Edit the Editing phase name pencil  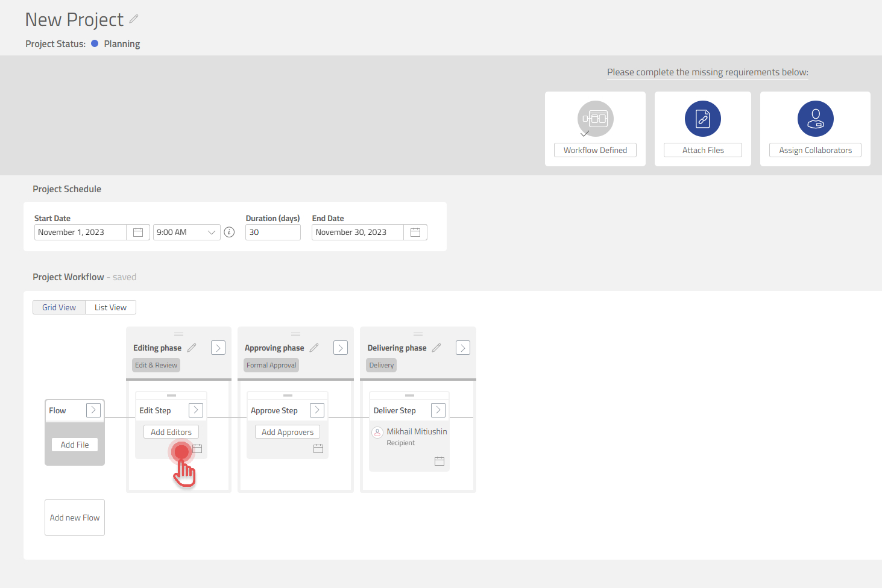pos(192,348)
